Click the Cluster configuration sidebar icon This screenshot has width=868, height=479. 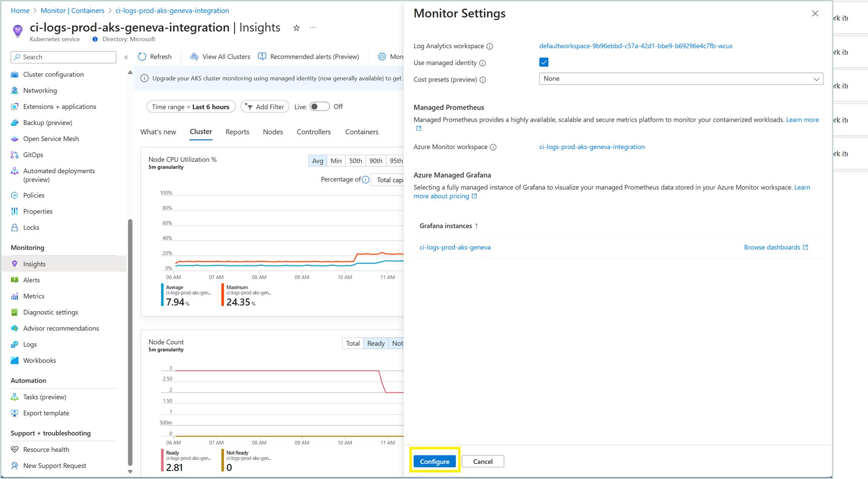15,74
